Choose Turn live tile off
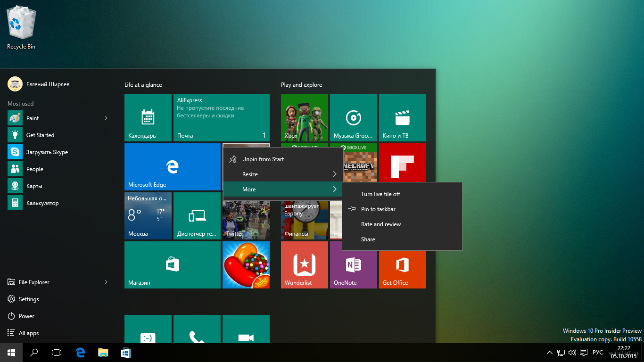The image size is (644, 362). 402,194
